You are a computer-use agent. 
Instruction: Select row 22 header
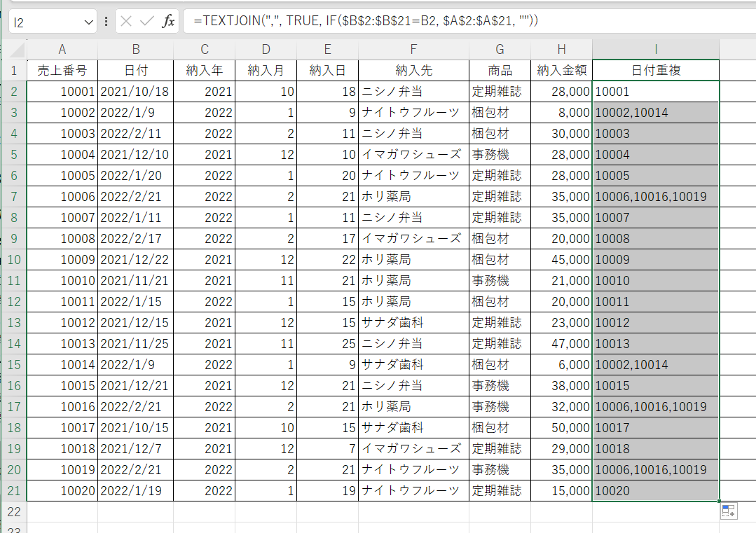coord(14,512)
